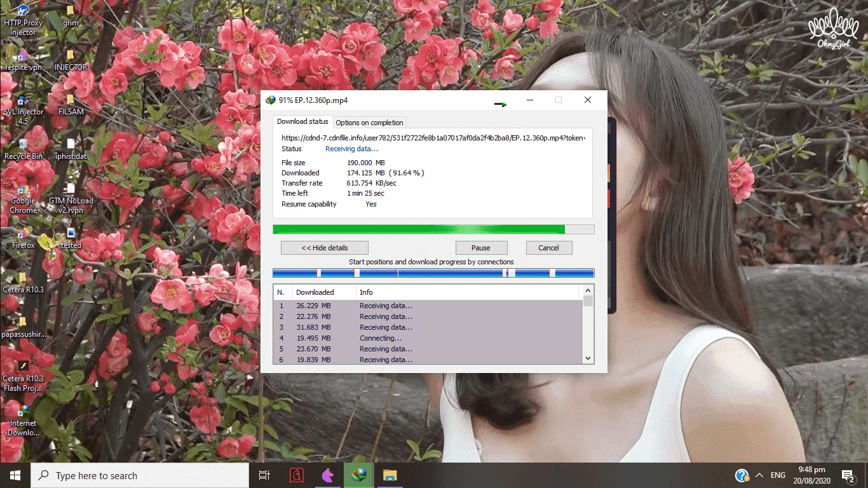Click the N. column header
This screenshot has height=488, width=868.
[x=282, y=292]
